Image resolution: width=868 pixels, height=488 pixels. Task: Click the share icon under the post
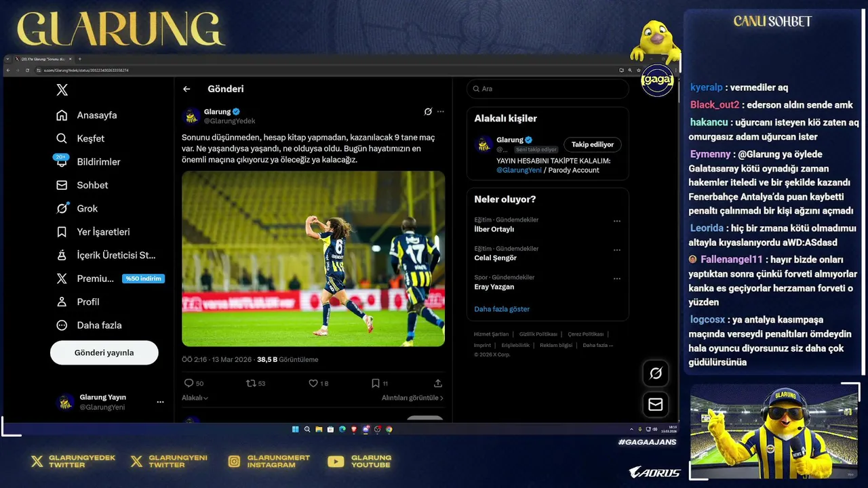[438, 383]
